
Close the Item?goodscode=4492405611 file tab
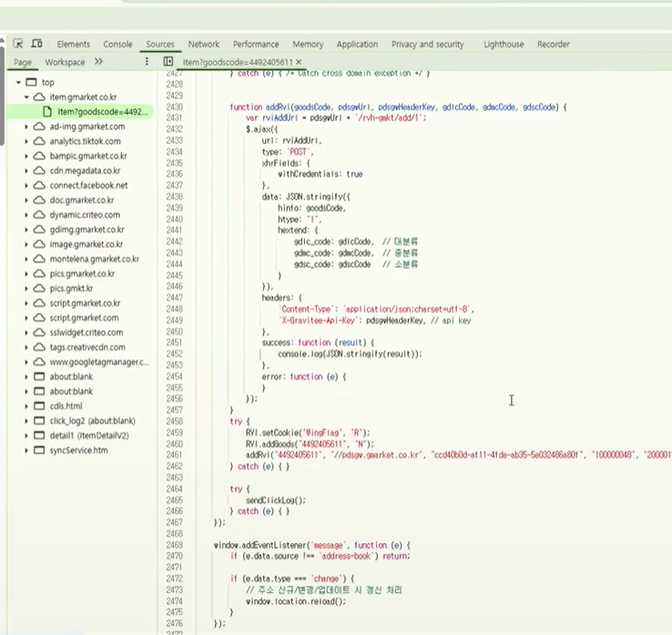click(x=299, y=62)
